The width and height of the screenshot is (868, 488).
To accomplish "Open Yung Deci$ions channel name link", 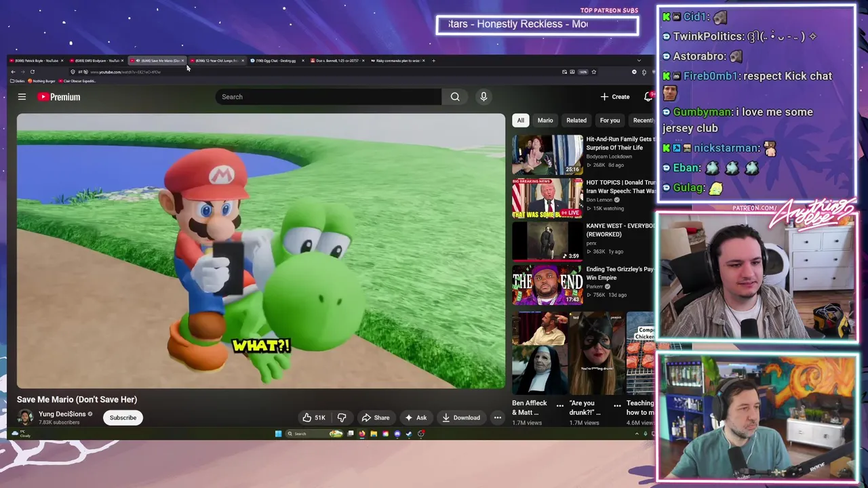I will click(62, 414).
